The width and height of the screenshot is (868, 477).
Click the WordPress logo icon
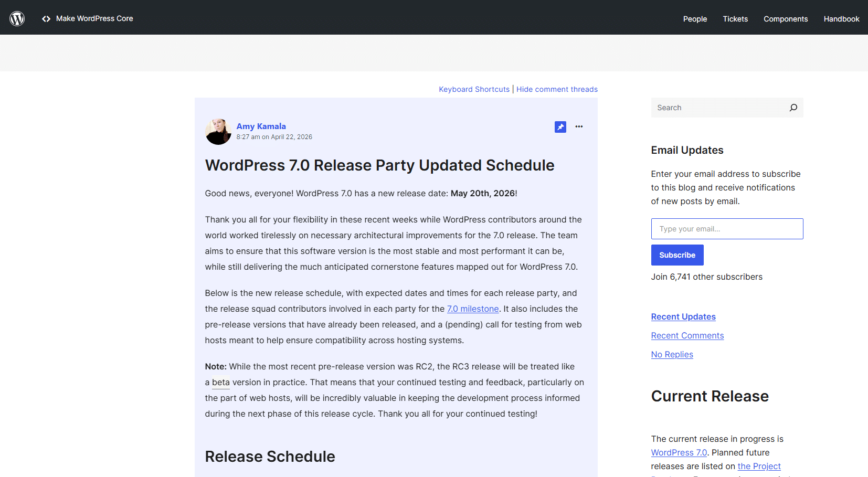(17, 18)
